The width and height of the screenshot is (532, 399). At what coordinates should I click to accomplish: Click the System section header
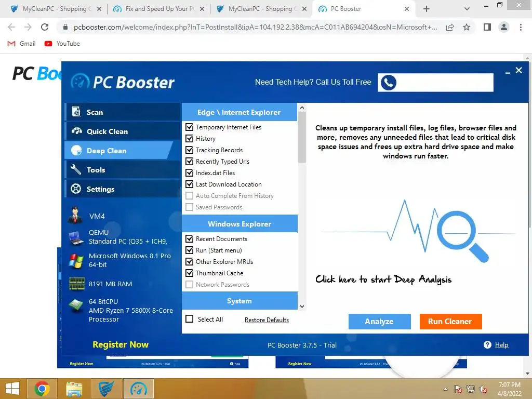(x=240, y=301)
